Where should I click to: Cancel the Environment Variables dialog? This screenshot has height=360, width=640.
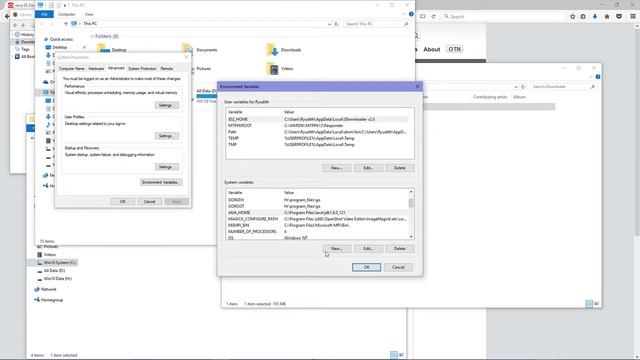click(398, 267)
